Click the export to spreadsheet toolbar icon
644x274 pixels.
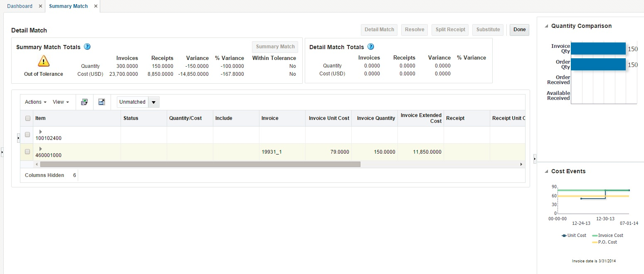click(x=84, y=102)
